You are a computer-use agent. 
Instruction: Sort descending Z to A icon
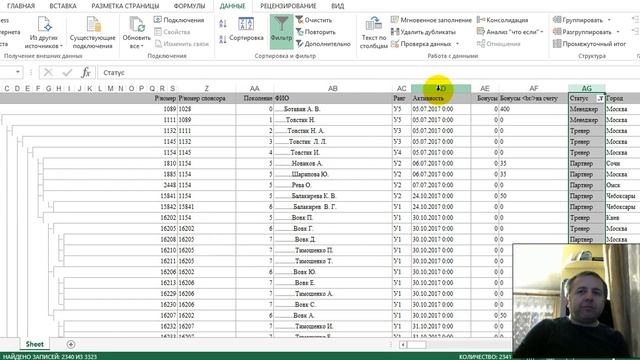(x=223, y=40)
